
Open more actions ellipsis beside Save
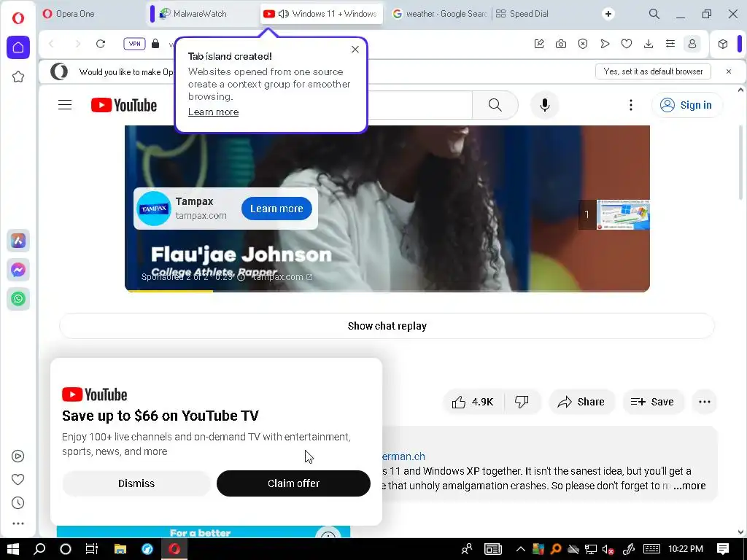pyautogui.click(x=705, y=402)
